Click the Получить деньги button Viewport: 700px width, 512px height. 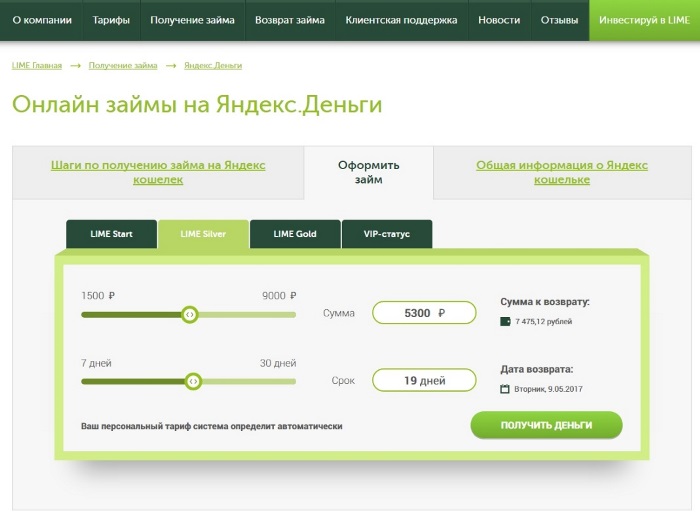pos(546,425)
